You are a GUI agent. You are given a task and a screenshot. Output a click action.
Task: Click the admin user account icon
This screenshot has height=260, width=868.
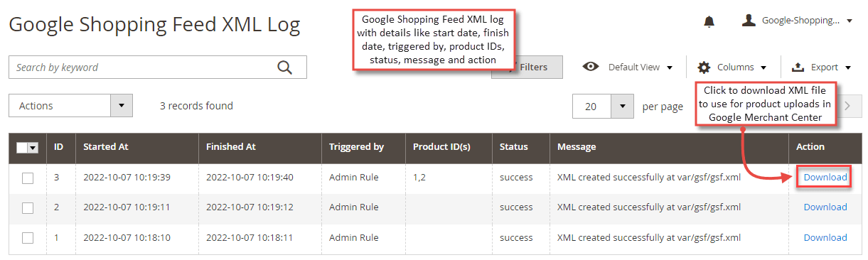click(749, 21)
